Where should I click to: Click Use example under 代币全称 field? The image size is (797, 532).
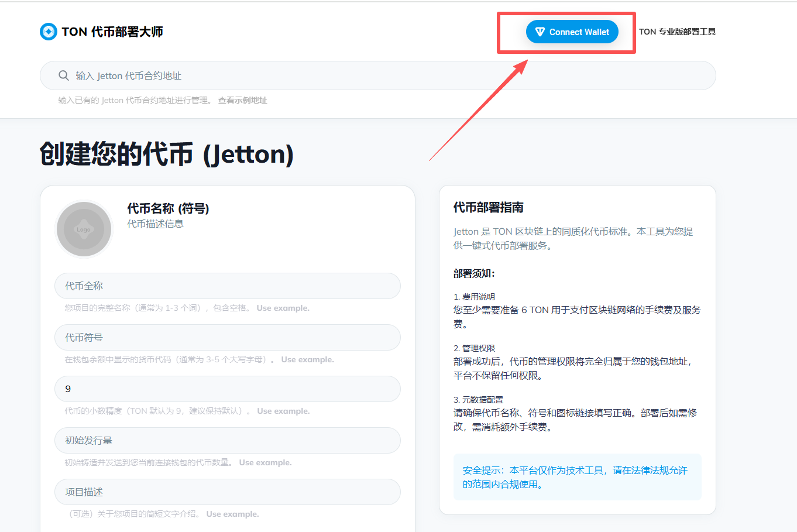283,308
